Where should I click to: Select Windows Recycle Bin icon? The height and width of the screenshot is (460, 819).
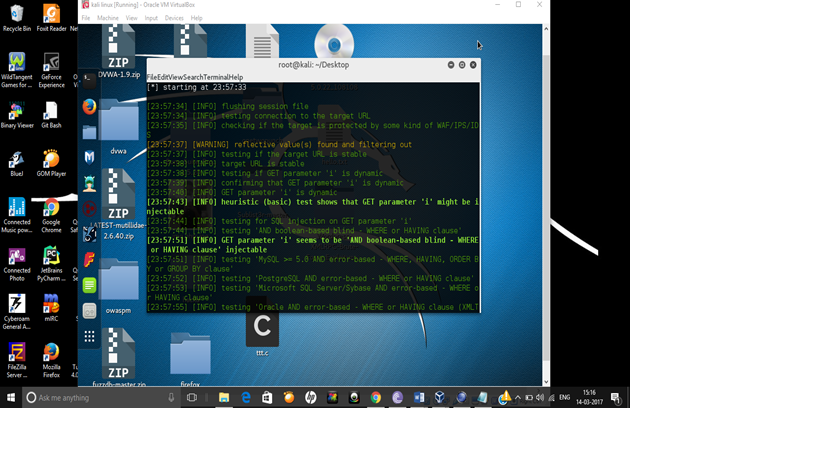(17, 18)
